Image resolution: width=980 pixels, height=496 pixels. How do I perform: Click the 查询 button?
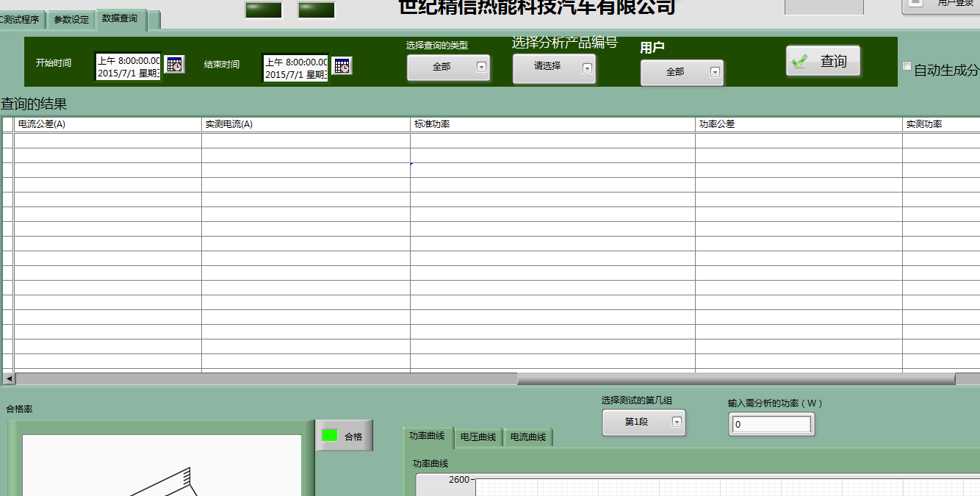[x=823, y=61]
